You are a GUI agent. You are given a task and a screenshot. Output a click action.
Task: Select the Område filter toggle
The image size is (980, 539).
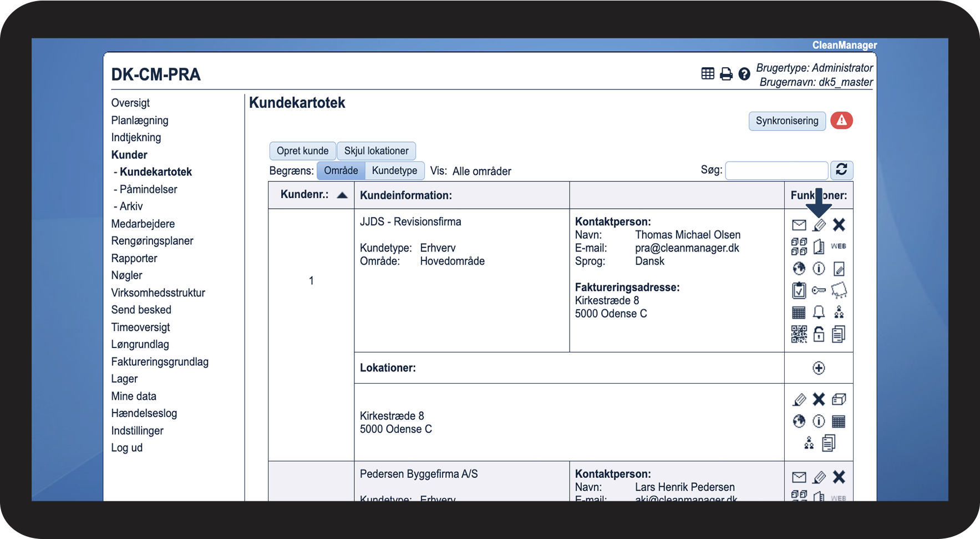tap(341, 170)
